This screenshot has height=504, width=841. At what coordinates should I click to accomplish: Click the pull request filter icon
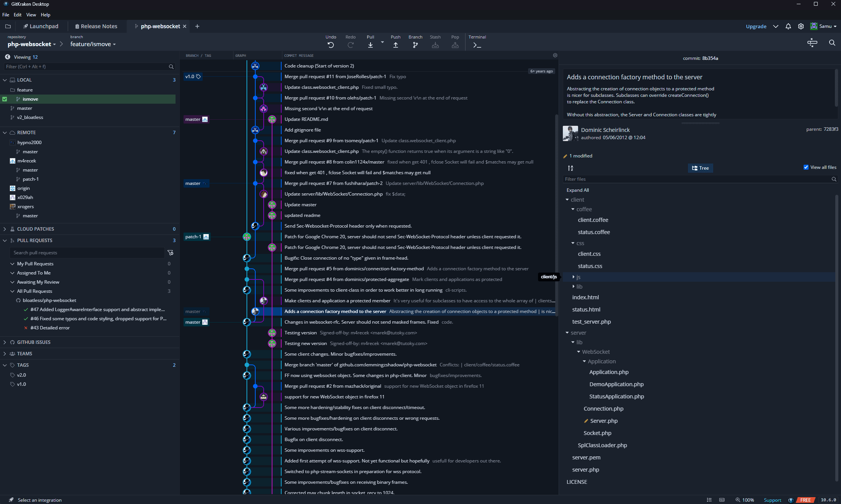(171, 253)
